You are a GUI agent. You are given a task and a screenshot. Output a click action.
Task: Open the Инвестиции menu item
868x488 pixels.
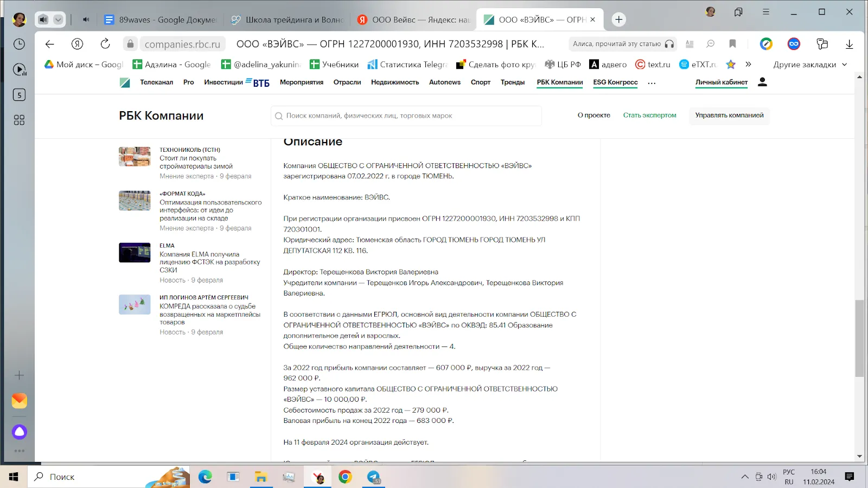[224, 82]
